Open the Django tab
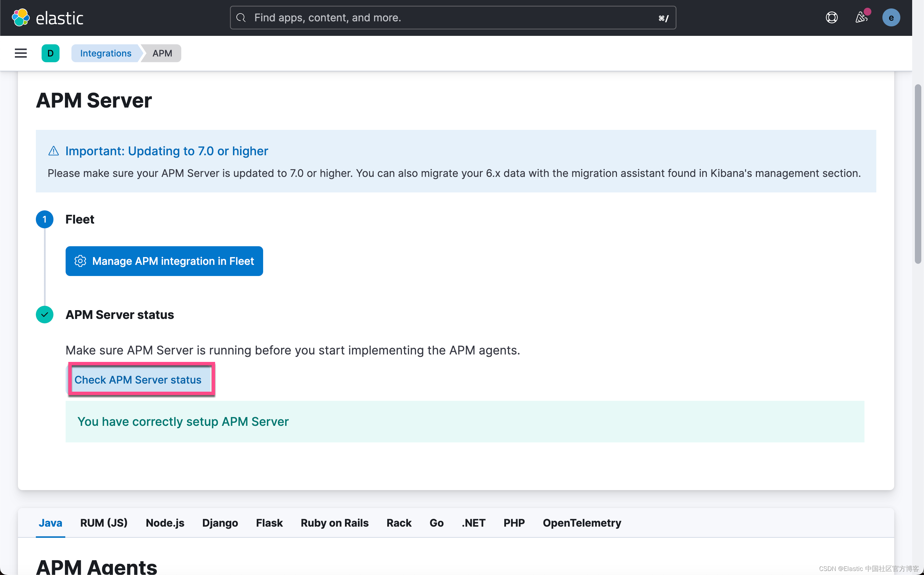 [220, 523]
